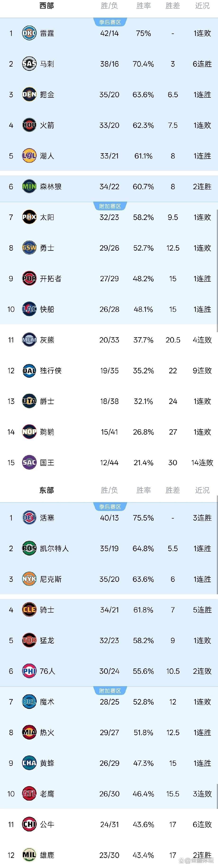Select the BOS Celtics logo
Screen dimensions: 218x868
(x=29, y=549)
